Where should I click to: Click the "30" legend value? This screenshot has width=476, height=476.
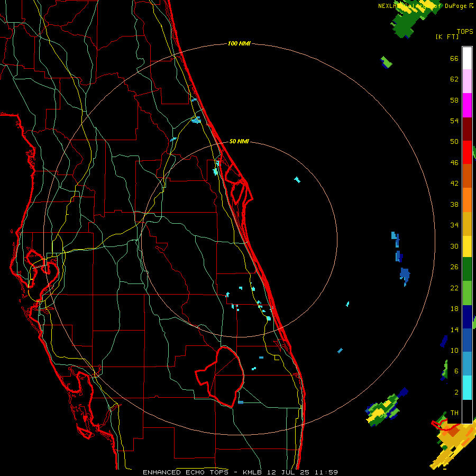(454, 246)
